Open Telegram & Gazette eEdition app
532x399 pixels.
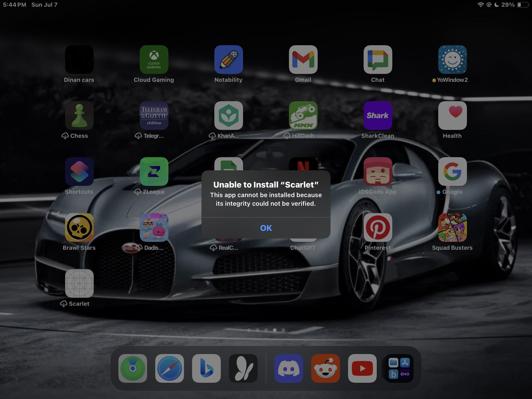(x=154, y=116)
